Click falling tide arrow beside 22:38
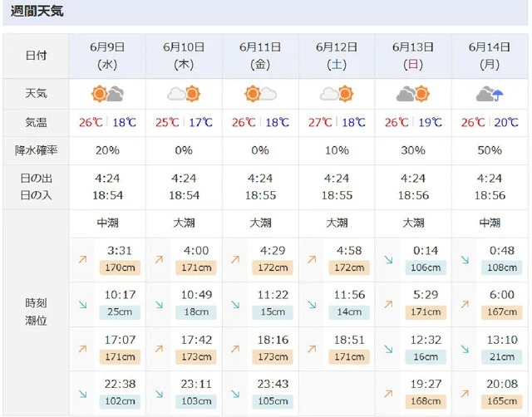The image size is (532, 417). pos(82,394)
